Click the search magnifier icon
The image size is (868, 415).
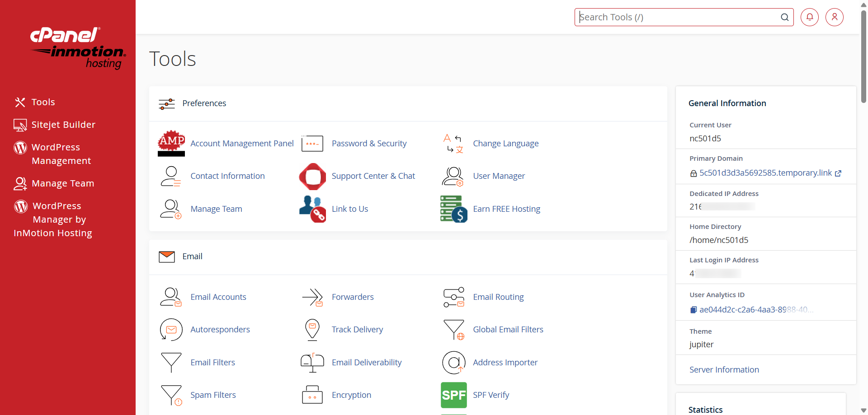click(785, 17)
